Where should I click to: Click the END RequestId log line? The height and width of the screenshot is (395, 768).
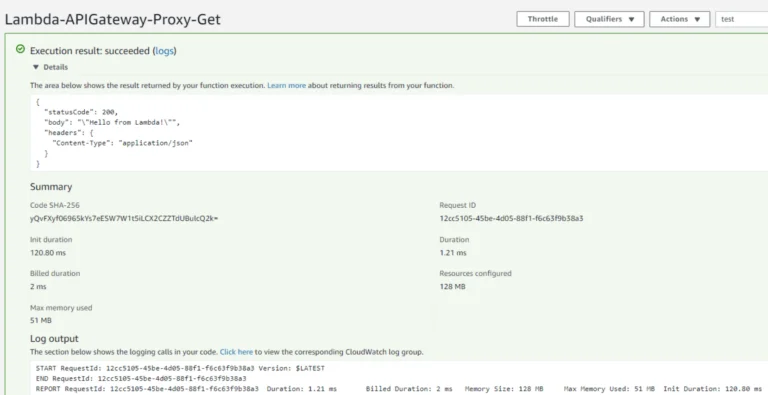point(141,378)
